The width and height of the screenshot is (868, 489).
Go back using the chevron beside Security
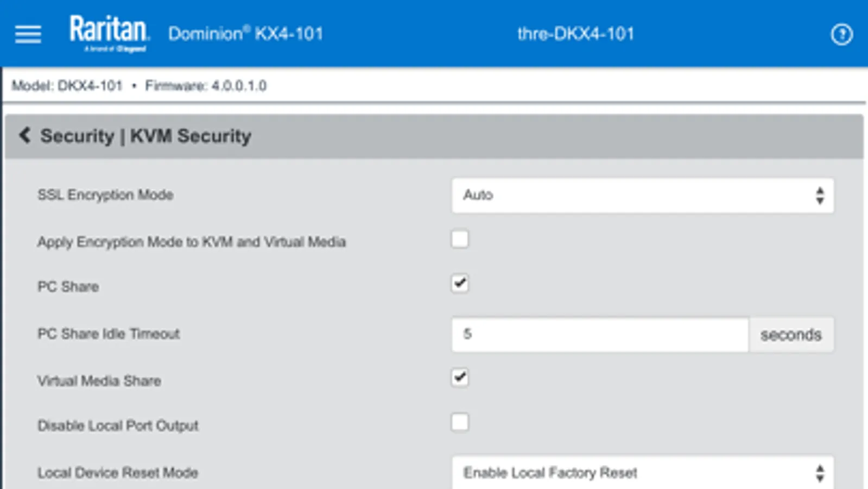(x=24, y=135)
